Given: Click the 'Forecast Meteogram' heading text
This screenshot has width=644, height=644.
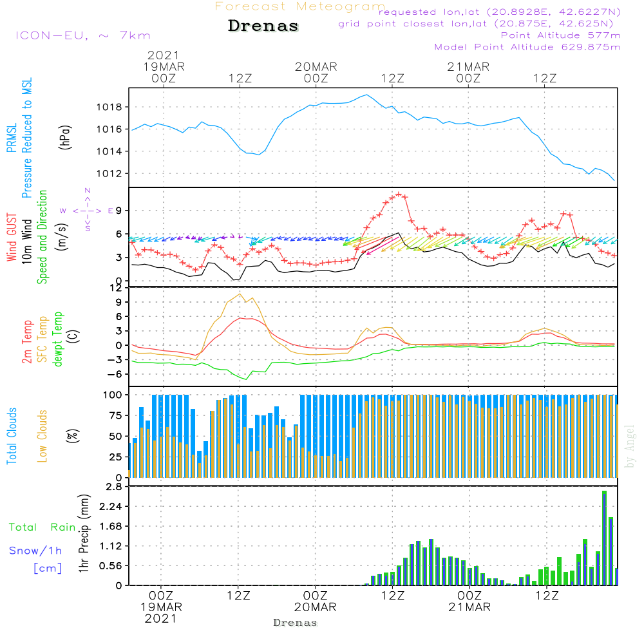Looking at the screenshot, I should [300, 6].
